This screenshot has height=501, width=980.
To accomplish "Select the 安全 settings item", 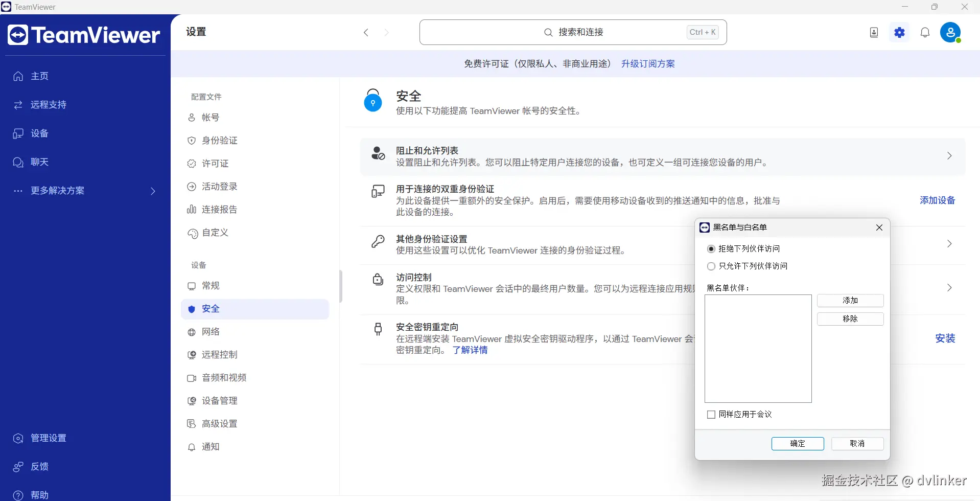I will tap(255, 309).
